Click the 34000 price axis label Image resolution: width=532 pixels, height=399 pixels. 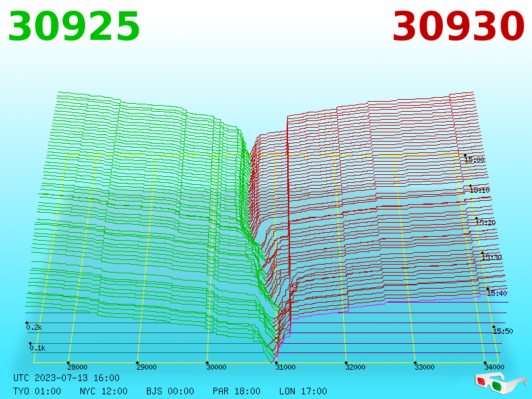[494, 367]
